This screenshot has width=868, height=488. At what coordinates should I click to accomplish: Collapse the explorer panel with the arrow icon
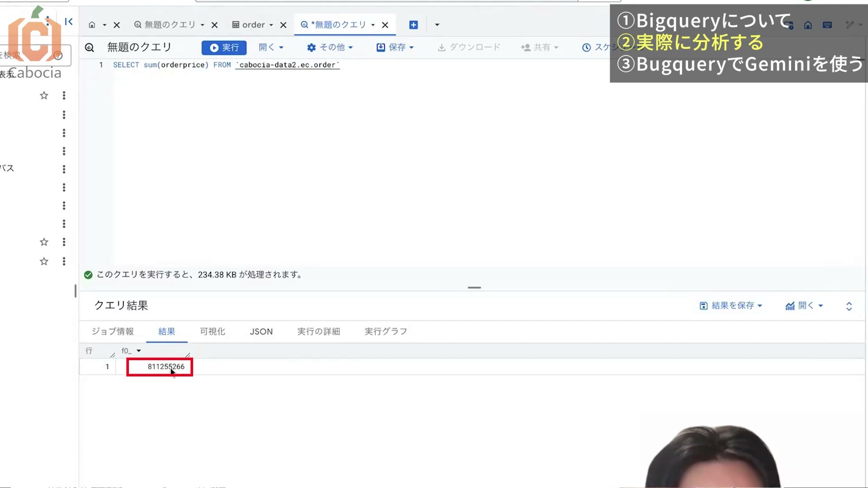[69, 21]
